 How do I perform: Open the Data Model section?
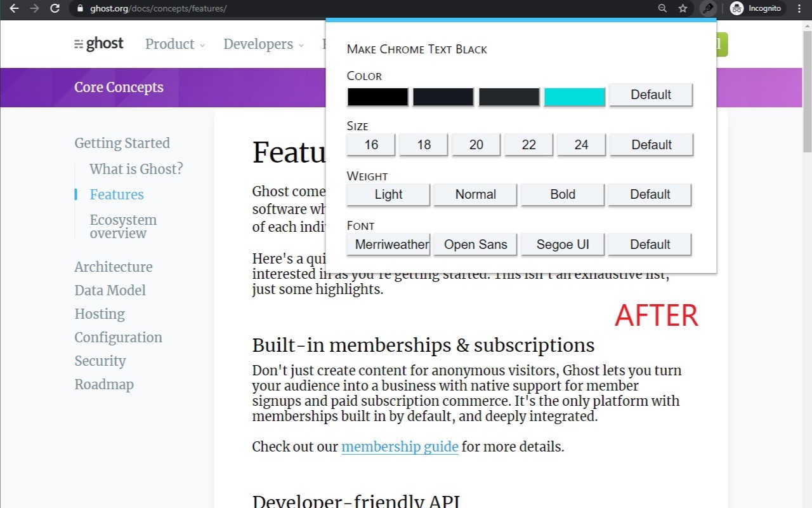[x=110, y=290]
